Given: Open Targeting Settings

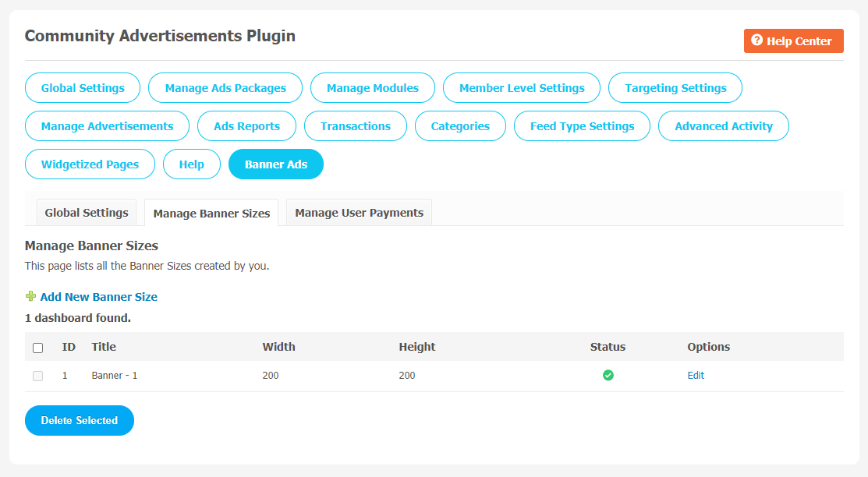Looking at the screenshot, I should click(x=675, y=88).
